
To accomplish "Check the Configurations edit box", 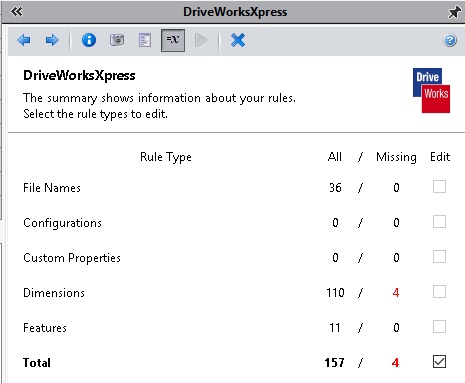I will 439,222.
